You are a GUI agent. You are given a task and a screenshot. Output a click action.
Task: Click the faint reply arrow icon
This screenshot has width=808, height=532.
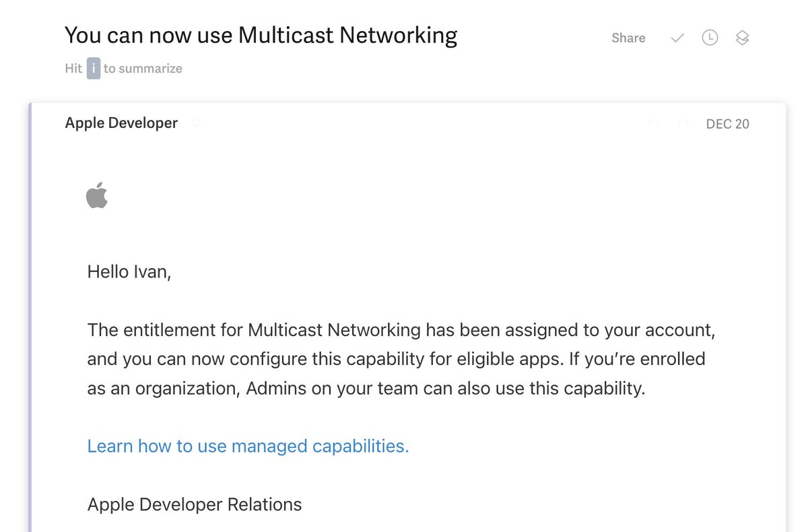(653, 124)
